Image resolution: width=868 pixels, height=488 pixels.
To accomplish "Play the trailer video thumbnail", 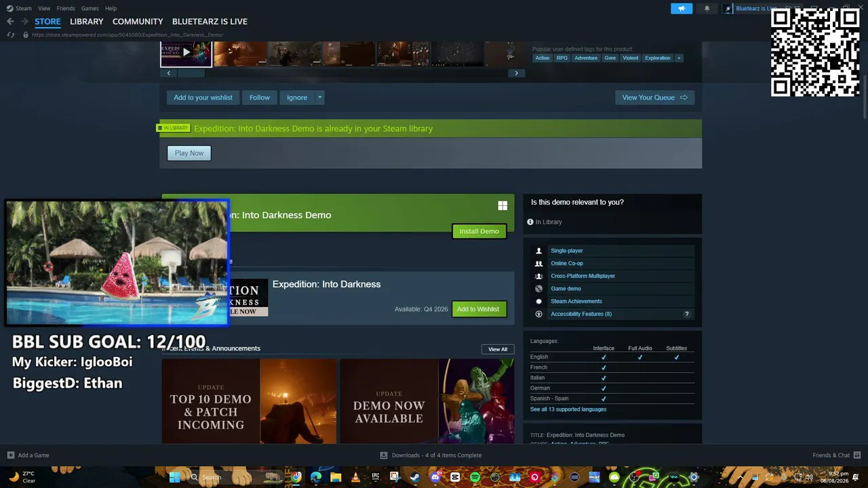I will [x=186, y=54].
